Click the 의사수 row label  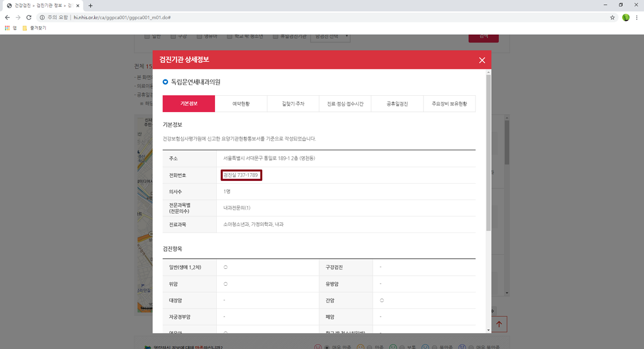[x=175, y=192]
